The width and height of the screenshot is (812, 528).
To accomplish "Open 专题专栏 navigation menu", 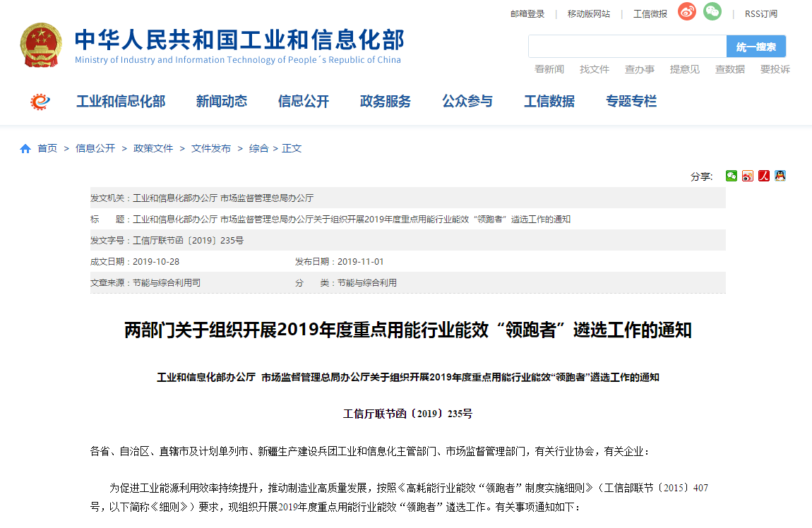I will click(x=631, y=102).
